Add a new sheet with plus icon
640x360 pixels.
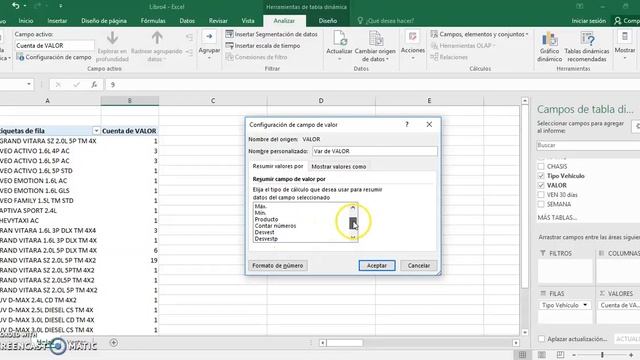coord(114,343)
